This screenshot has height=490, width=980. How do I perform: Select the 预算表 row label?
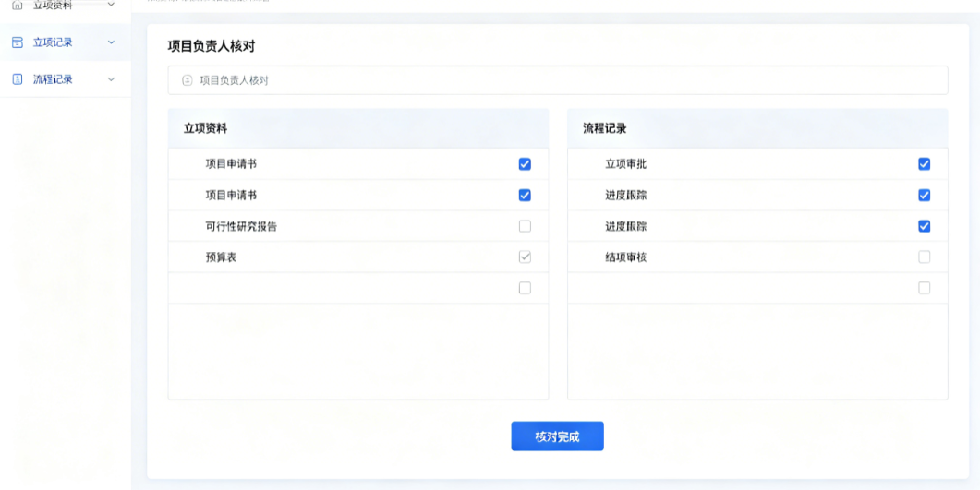[x=222, y=257]
